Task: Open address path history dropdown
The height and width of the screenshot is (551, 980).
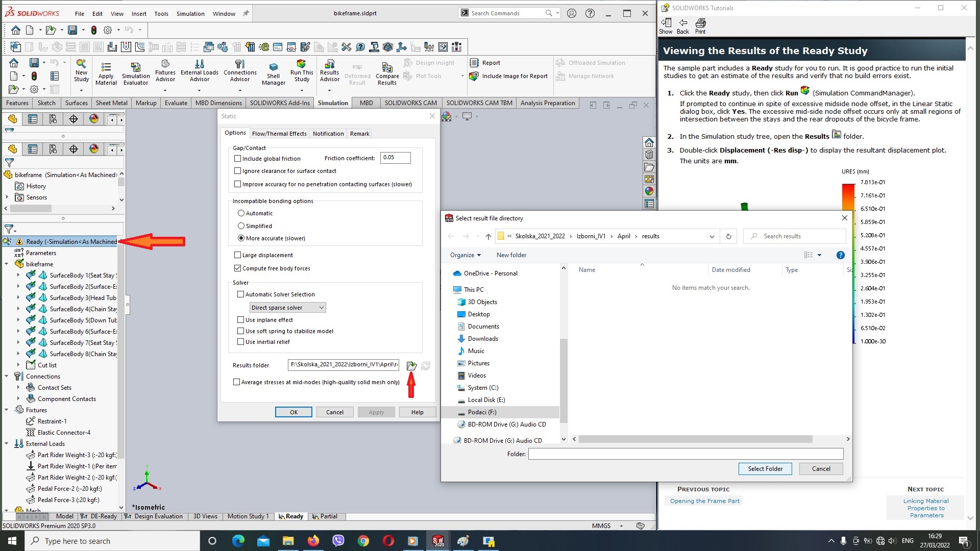Action: point(712,236)
